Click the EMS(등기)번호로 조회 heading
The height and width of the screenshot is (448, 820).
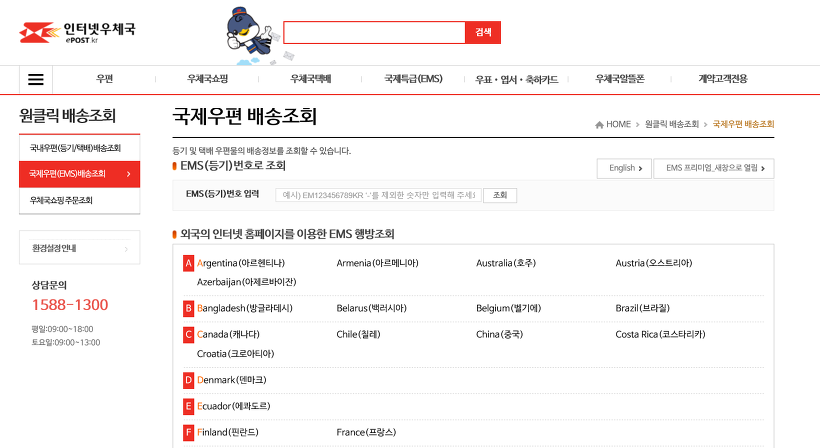(x=233, y=166)
